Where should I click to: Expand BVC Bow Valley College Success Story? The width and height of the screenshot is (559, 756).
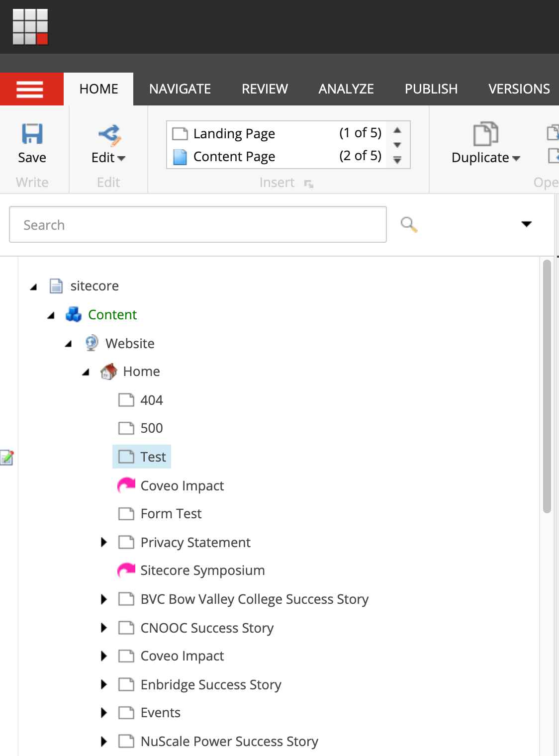(103, 599)
